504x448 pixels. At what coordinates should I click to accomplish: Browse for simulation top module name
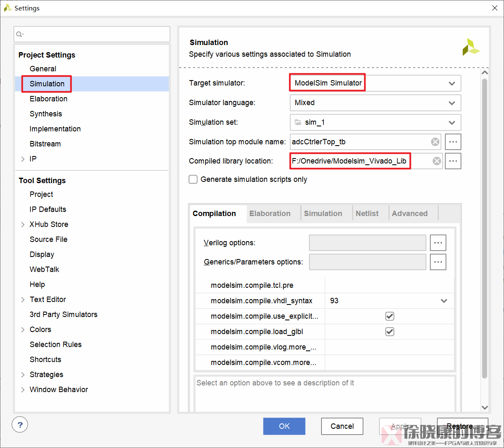click(453, 142)
